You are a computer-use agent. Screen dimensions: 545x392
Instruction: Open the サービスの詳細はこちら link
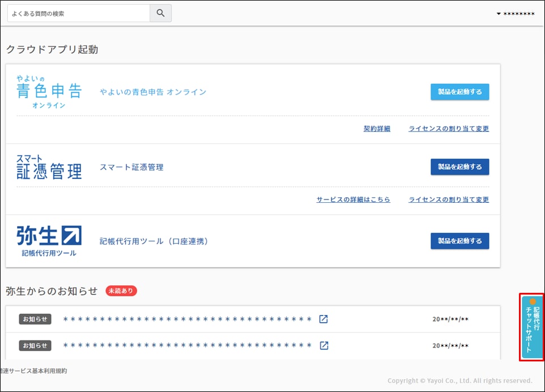click(x=353, y=199)
